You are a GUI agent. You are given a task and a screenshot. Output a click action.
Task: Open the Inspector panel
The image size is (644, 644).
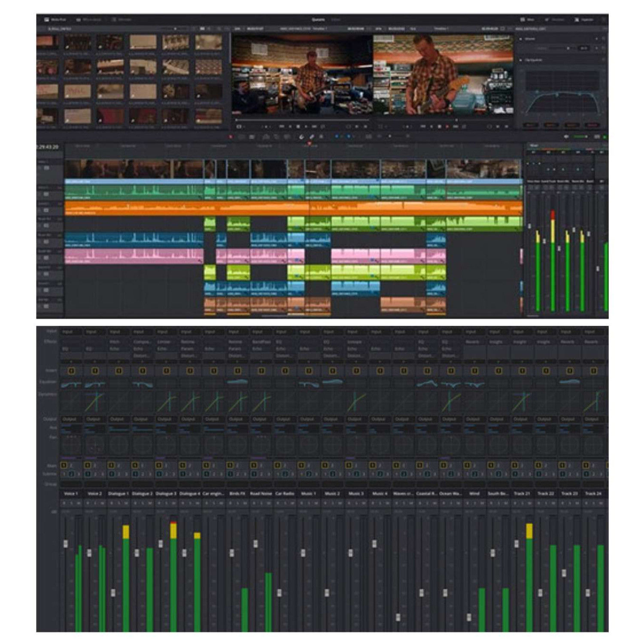(583, 20)
